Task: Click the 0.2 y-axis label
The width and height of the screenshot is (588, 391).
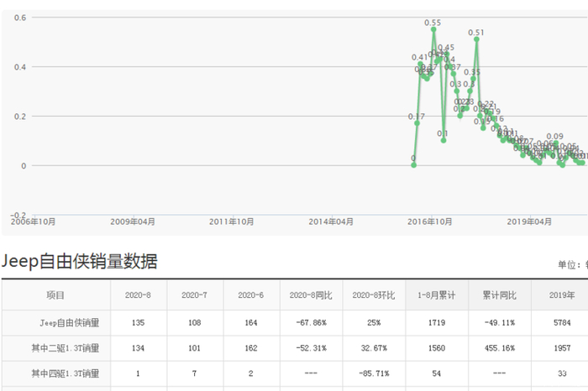Action: tap(20, 117)
